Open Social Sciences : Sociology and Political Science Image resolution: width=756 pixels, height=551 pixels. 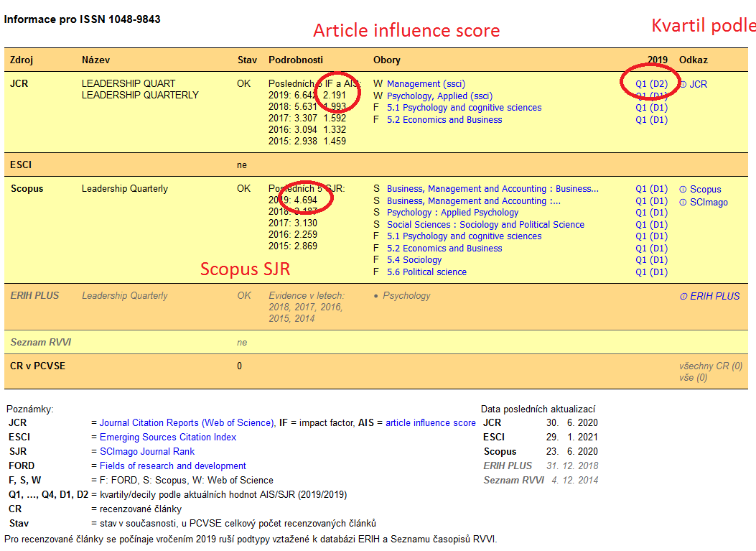tap(485, 225)
